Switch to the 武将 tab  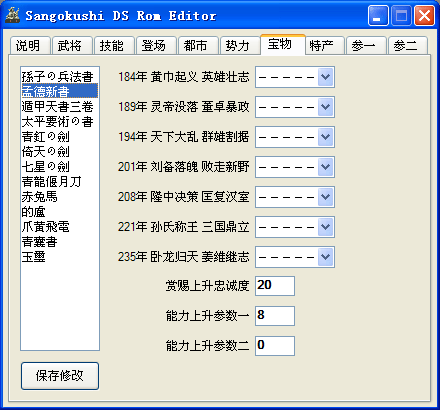point(72,45)
